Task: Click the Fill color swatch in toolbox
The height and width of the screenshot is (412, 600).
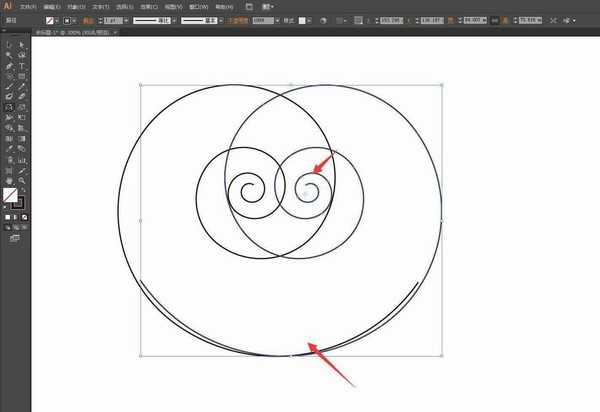Action: [10, 195]
